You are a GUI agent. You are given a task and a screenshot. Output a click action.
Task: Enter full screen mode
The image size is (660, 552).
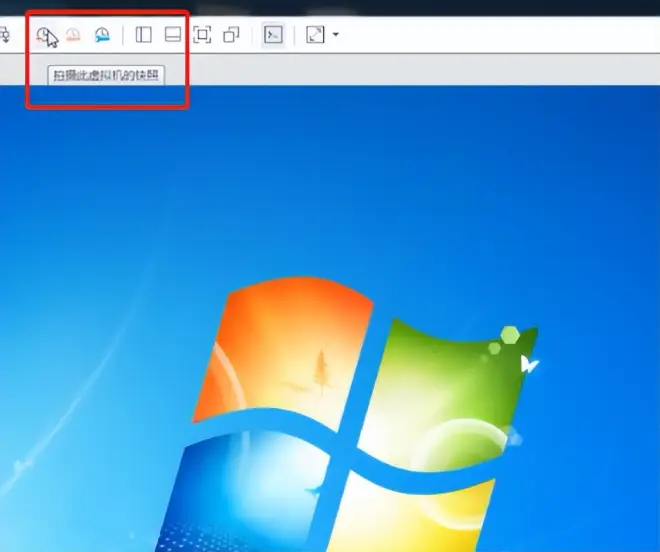click(202, 35)
